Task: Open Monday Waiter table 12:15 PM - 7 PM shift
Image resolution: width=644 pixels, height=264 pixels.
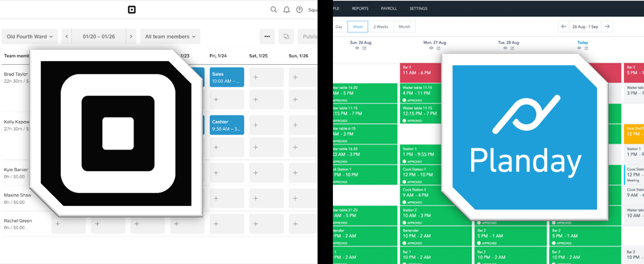Action: [x=421, y=114]
